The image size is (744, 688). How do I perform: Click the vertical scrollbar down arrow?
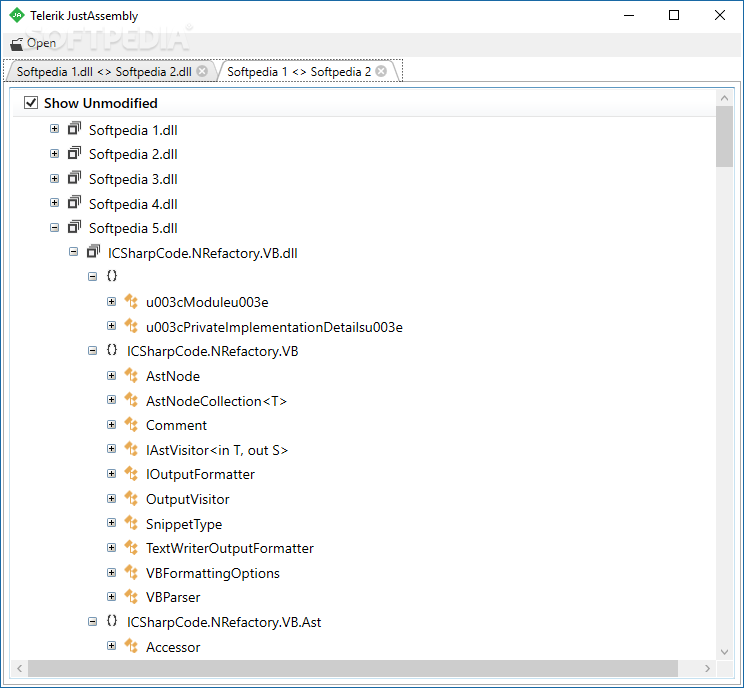click(724, 652)
